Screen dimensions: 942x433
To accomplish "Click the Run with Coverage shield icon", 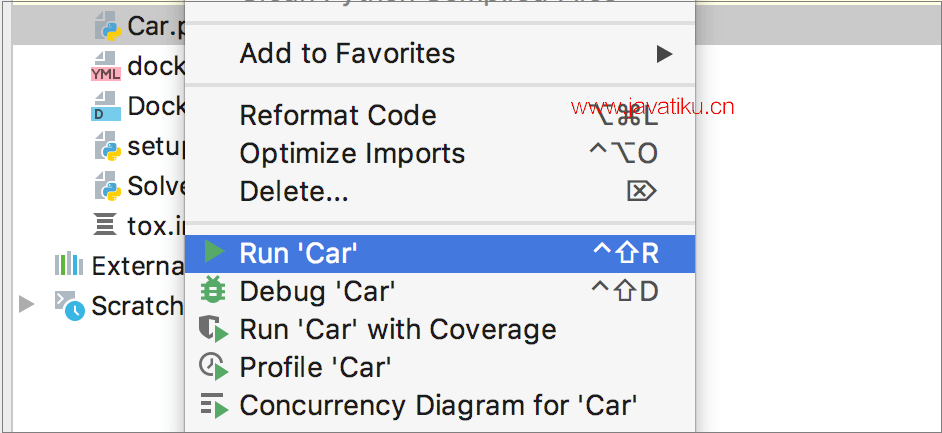I will (213, 330).
